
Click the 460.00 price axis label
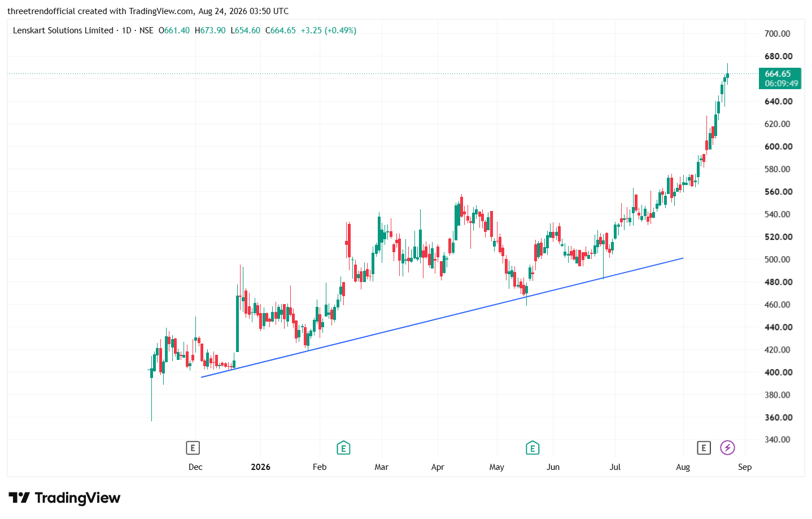[778, 305]
